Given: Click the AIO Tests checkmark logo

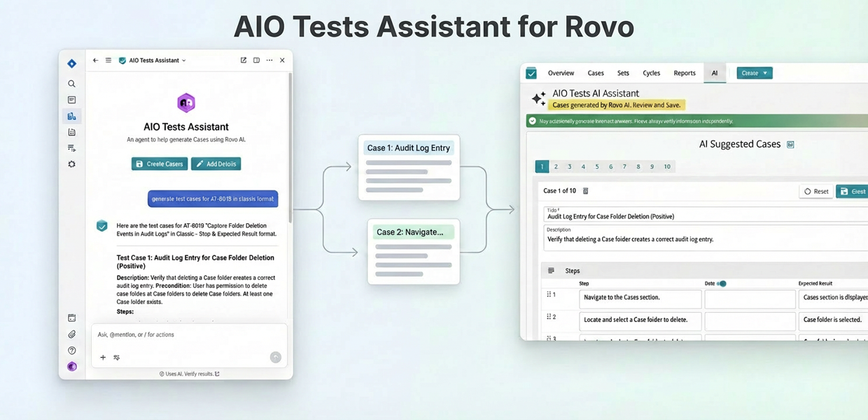Looking at the screenshot, I should click(531, 73).
